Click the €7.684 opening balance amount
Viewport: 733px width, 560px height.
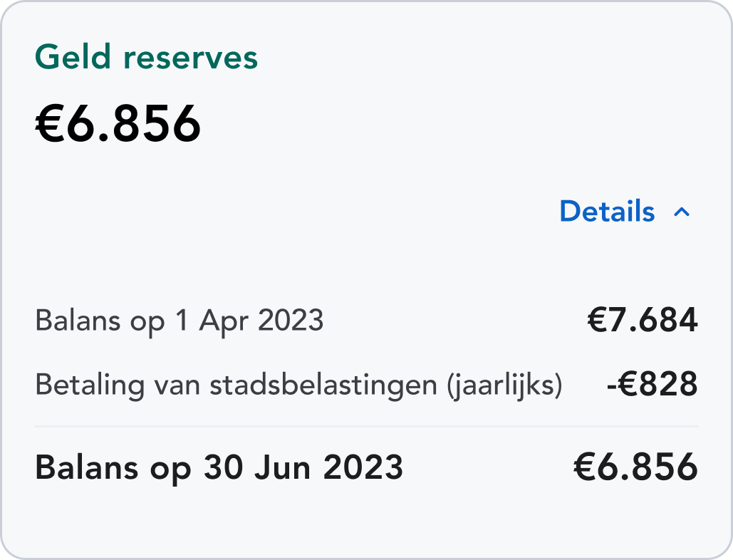[642, 321]
